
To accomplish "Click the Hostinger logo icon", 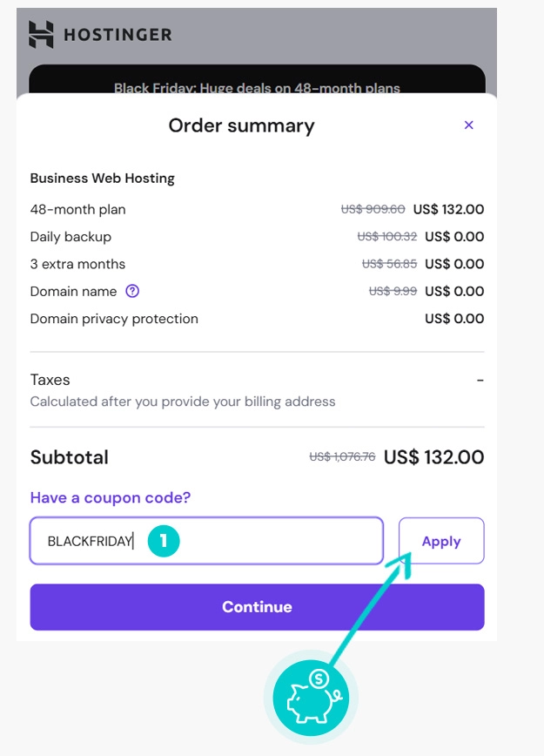I will (41, 35).
